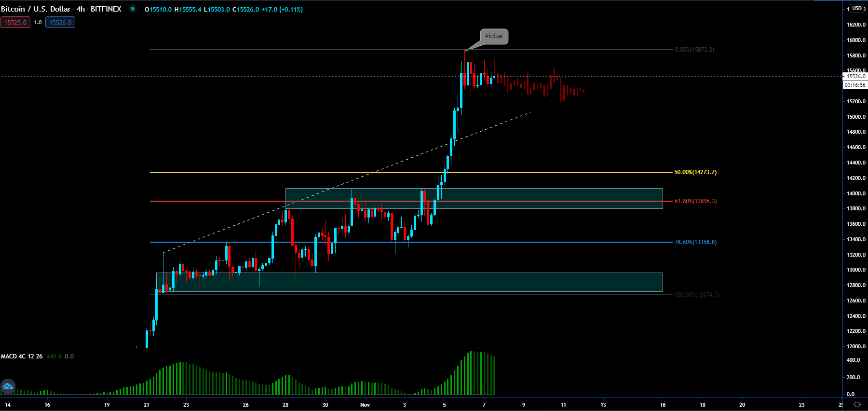Click the high value H15555.4
The height and width of the screenshot is (411, 868).
click(x=188, y=10)
